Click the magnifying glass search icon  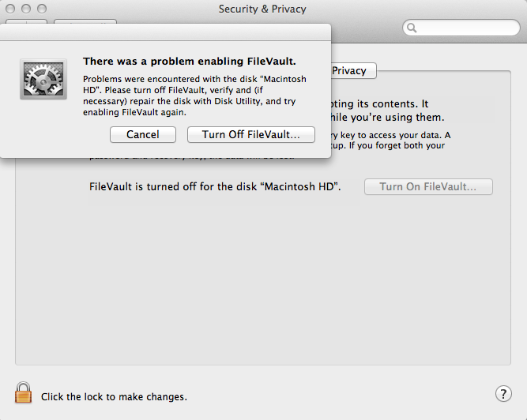tap(412, 28)
